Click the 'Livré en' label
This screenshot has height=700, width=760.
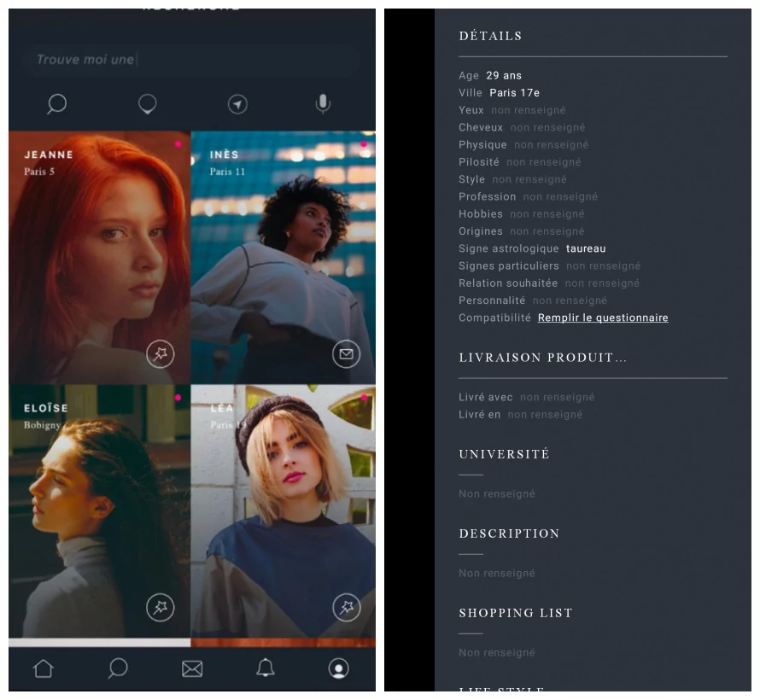pos(479,415)
